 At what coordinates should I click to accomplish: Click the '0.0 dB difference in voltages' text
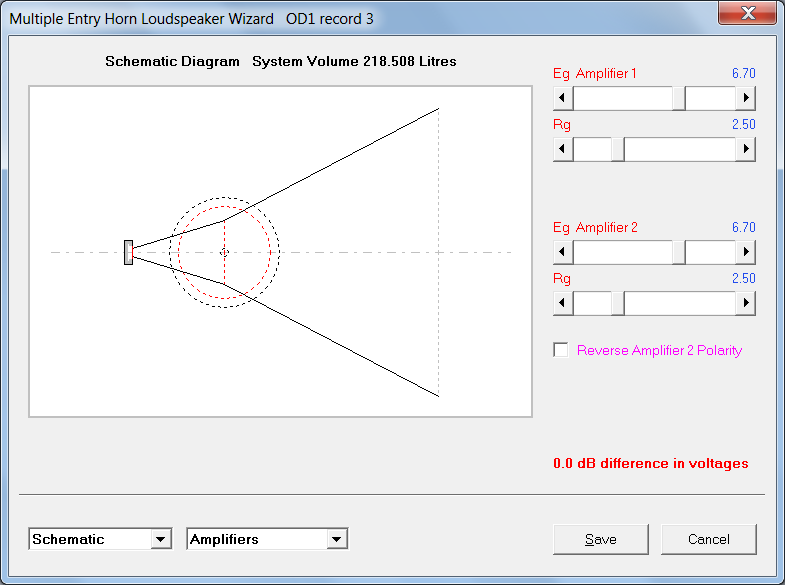[x=651, y=463]
